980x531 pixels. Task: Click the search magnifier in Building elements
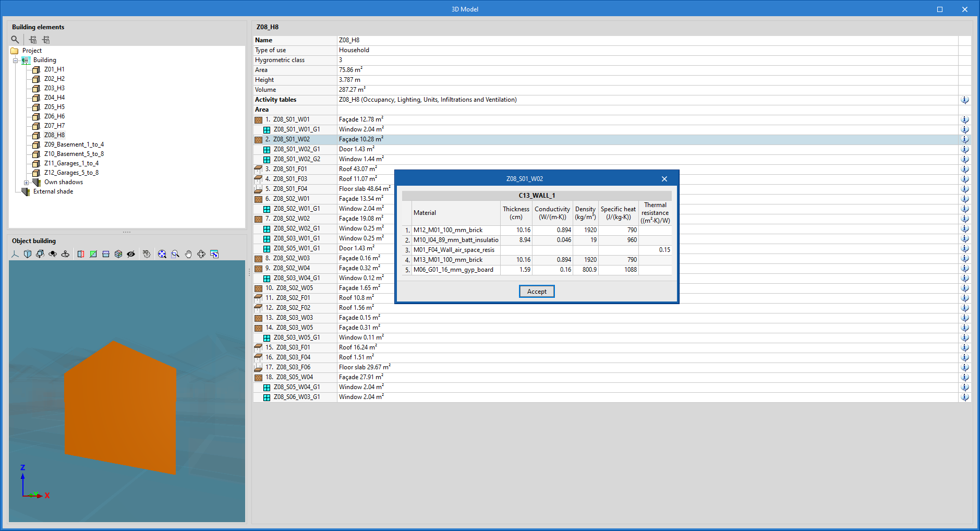(15, 40)
